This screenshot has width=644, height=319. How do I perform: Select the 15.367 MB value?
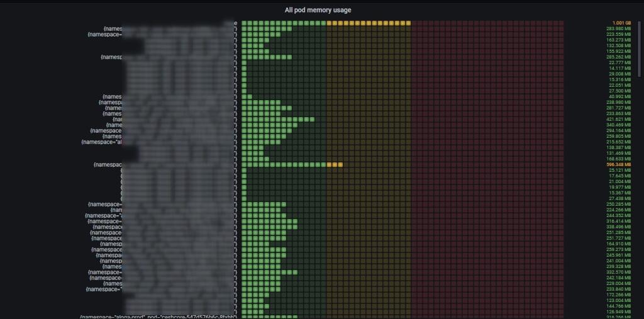click(x=619, y=193)
